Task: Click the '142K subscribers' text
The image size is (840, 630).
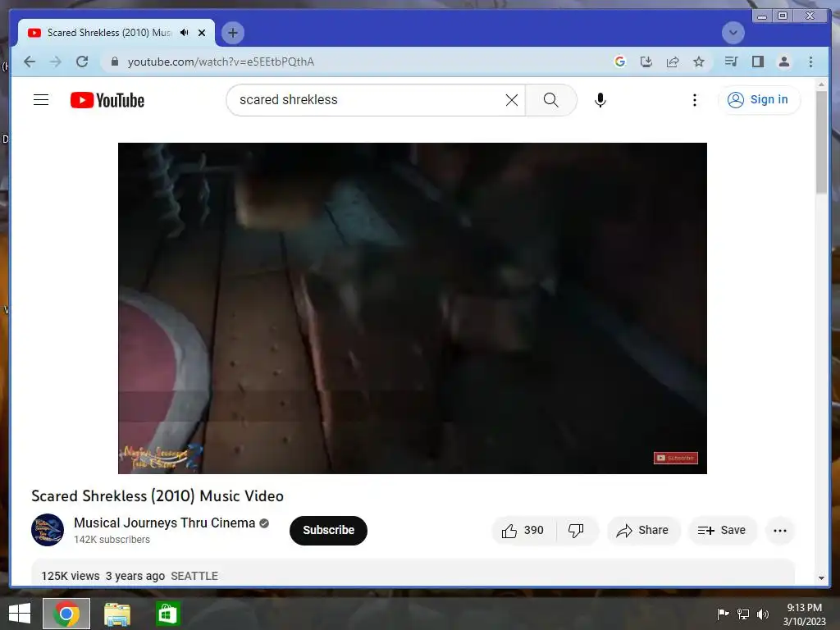Action: [112, 540]
